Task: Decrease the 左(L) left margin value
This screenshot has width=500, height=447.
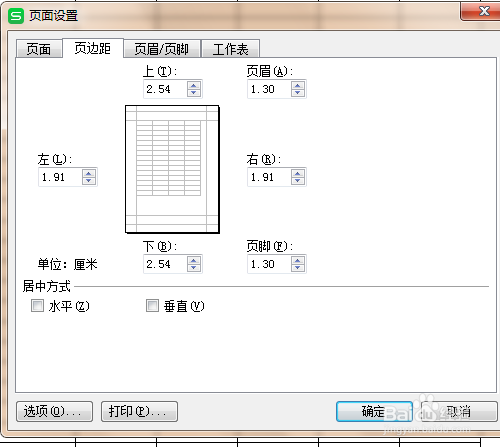Action: pos(89,181)
